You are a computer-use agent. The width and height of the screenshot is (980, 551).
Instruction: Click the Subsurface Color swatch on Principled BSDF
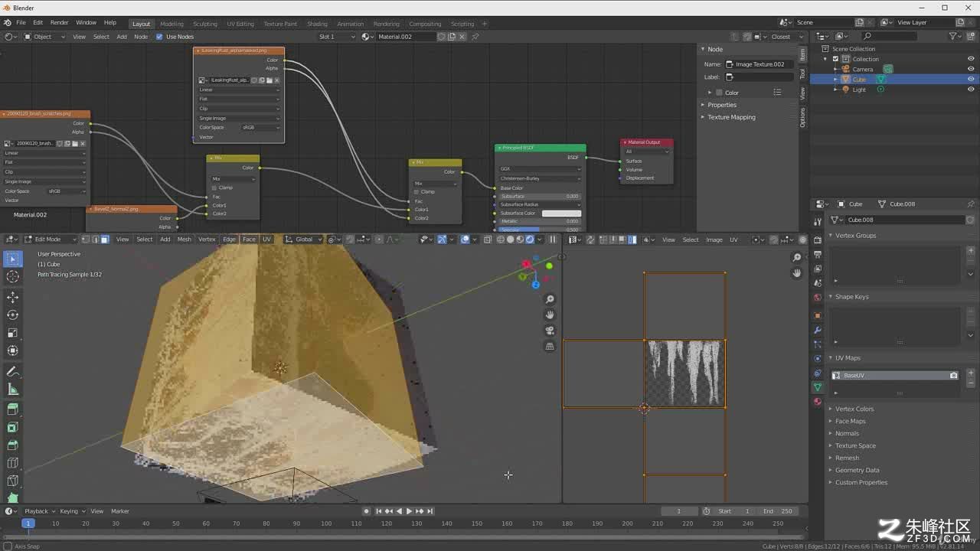click(561, 214)
